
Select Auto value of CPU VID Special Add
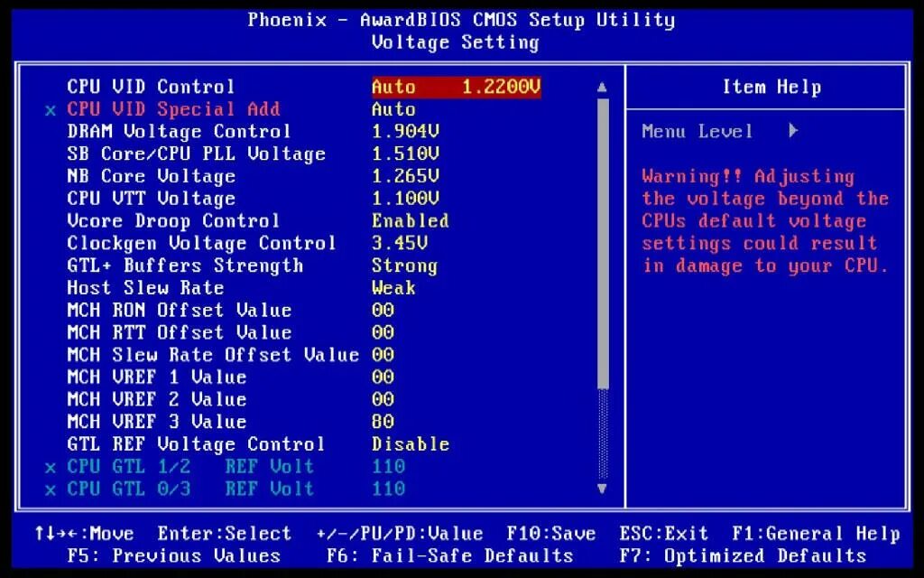[393, 109]
